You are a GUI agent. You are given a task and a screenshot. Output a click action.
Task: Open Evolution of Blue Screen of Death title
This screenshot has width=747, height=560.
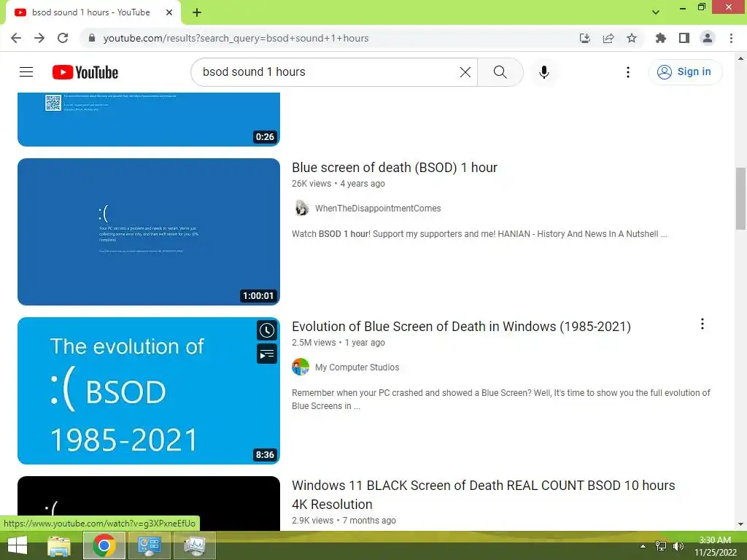[461, 327]
